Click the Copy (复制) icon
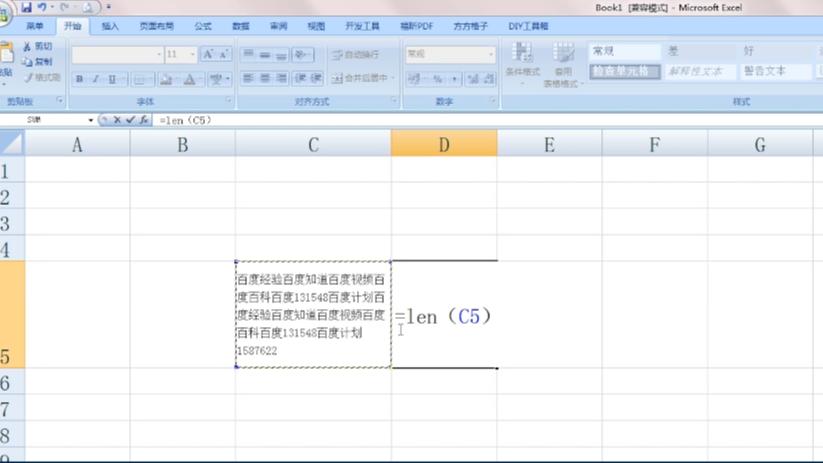This screenshot has height=463, width=823. click(27, 62)
